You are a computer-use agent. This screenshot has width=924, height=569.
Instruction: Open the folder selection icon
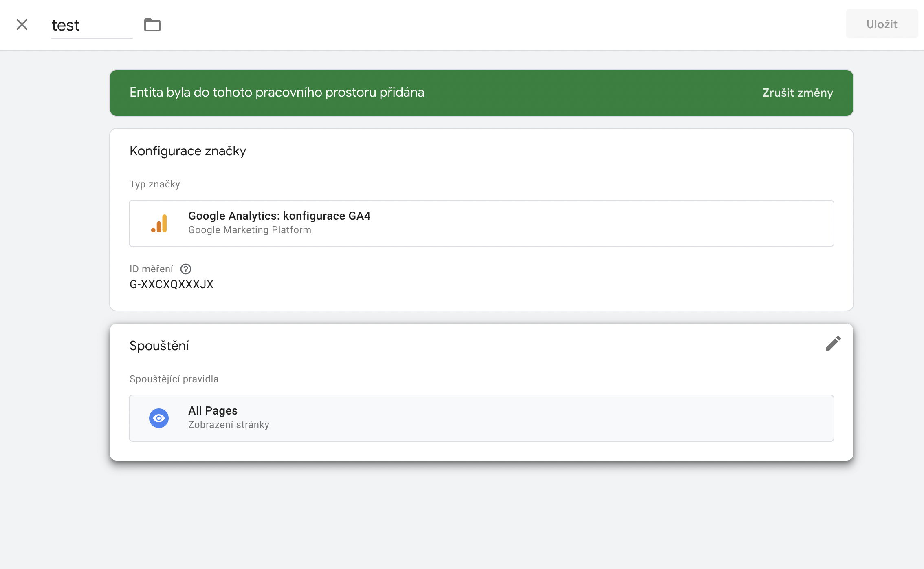152,25
